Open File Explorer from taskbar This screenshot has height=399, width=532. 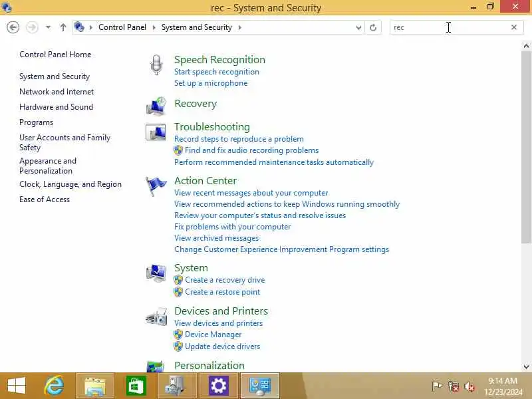pyautogui.click(x=95, y=386)
